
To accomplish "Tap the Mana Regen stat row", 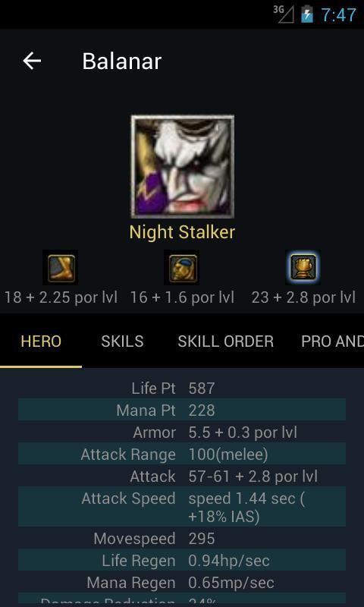I will [x=182, y=582].
